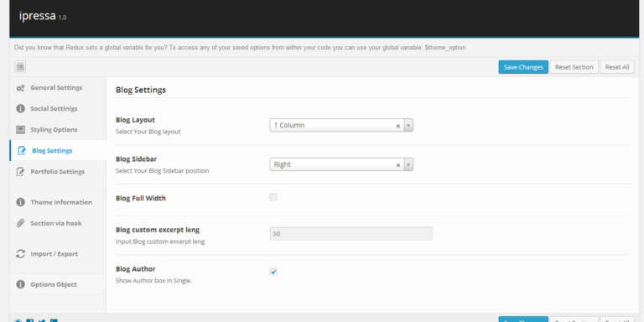Click the top Reset All button
The image size is (644, 322).
pos(617,67)
